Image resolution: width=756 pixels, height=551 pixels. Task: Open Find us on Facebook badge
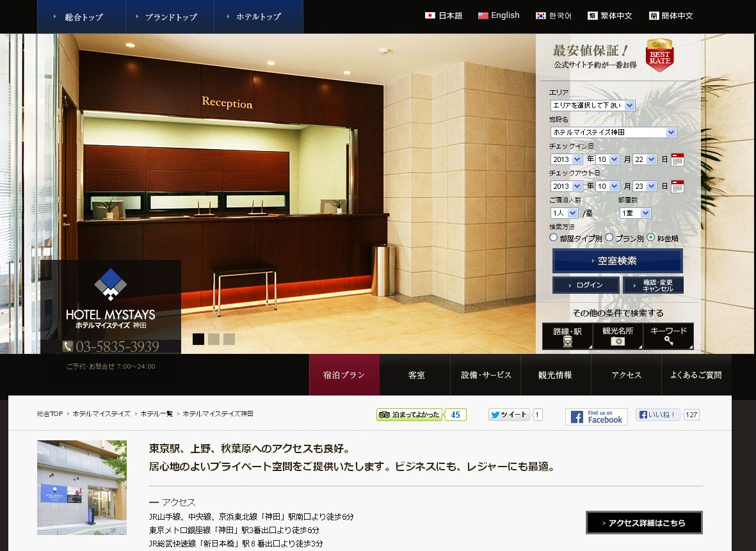(x=597, y=417)
